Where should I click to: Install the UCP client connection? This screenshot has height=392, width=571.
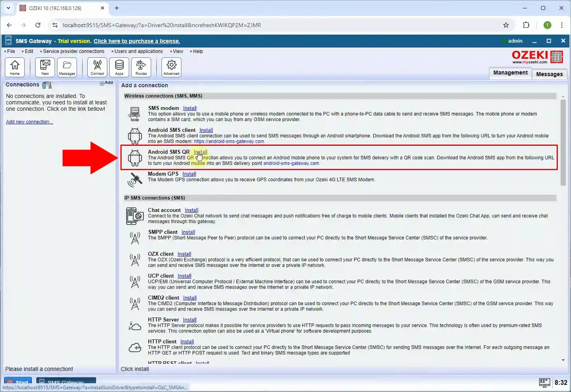click(185, 276)
